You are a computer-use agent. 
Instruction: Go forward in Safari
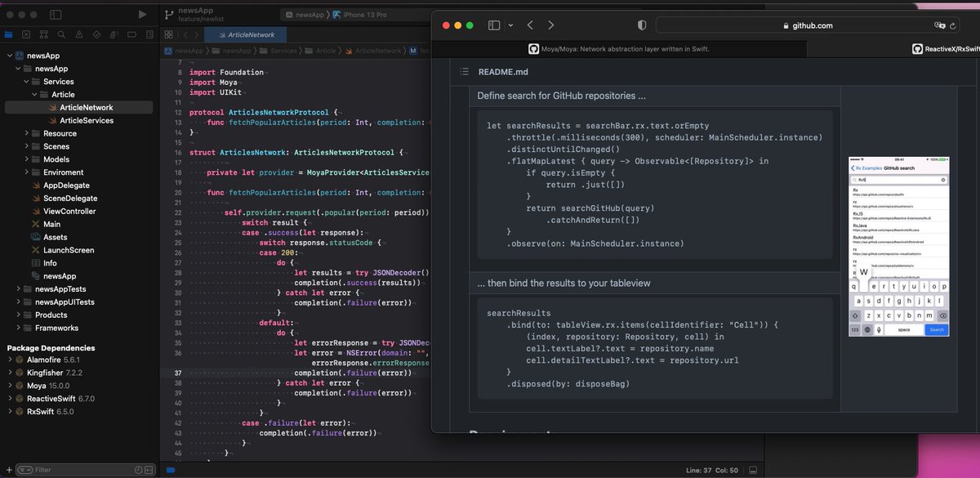pos(551,25)
